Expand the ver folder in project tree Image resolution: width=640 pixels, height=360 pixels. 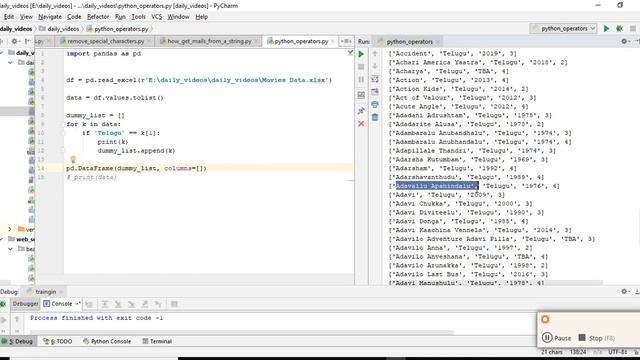click(x=10, y=229)
